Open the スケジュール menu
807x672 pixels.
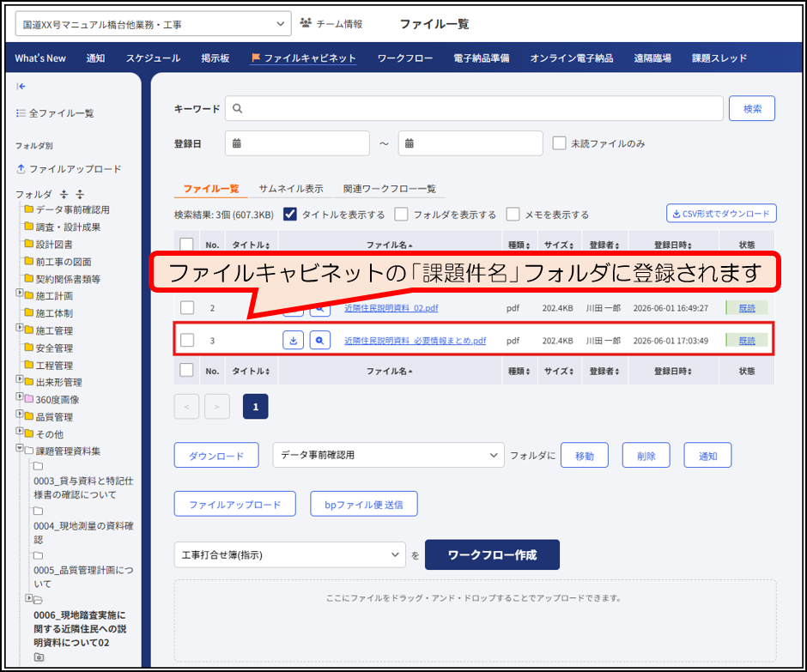(153, 58)
